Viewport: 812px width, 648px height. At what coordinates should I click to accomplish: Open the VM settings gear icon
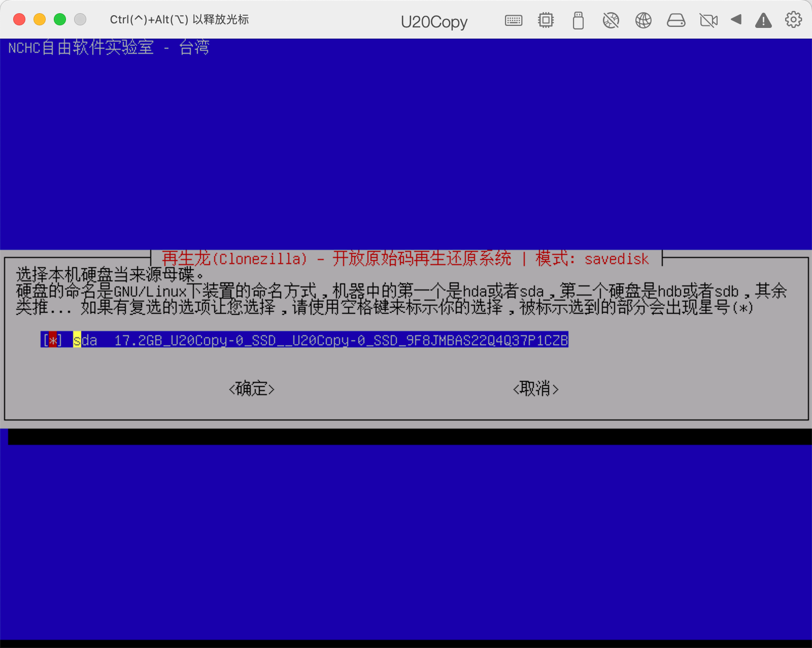click(793, 19)
